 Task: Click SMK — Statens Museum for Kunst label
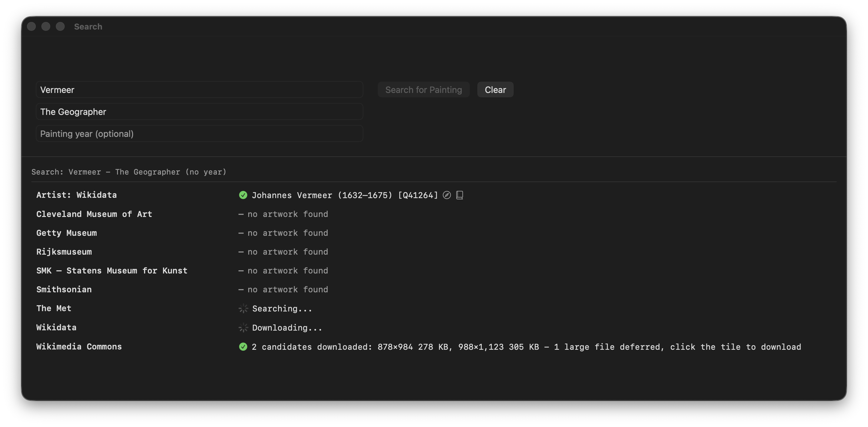(x=112, y=271)
